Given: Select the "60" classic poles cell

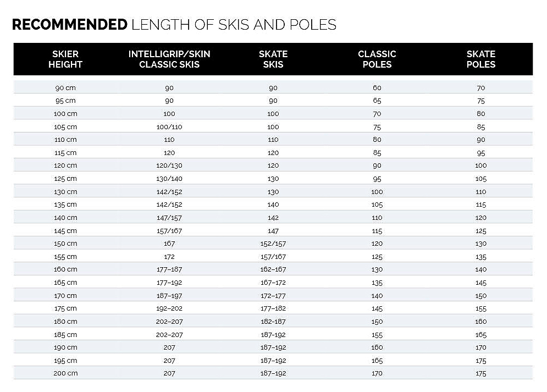Looking at the screenshot, I should 377,88.
